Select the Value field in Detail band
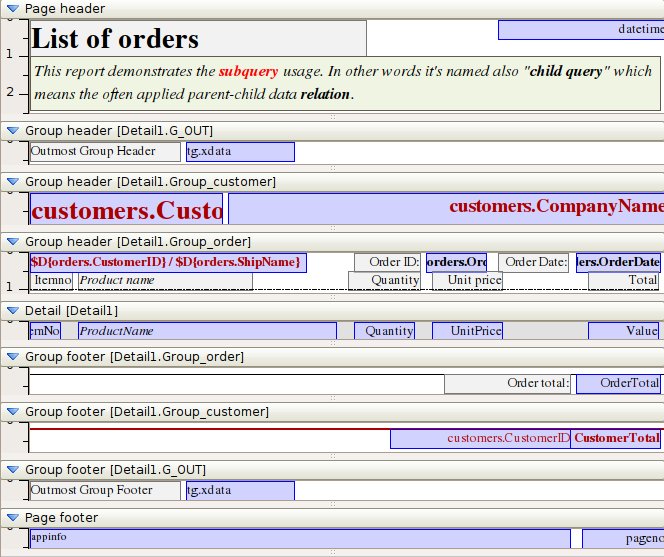This screenshot has height=557, width=664. point(624,331)
